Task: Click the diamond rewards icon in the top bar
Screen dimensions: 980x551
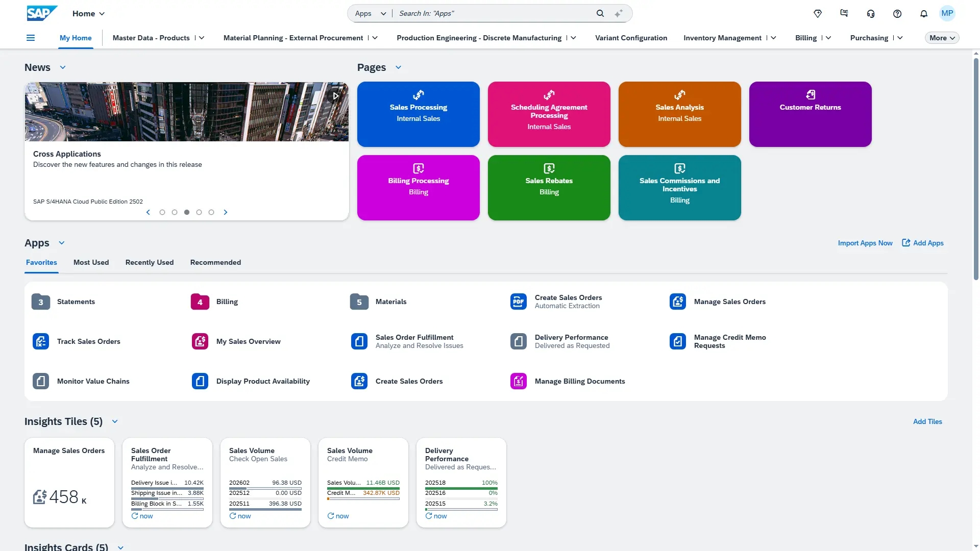Action: (818, 13)
